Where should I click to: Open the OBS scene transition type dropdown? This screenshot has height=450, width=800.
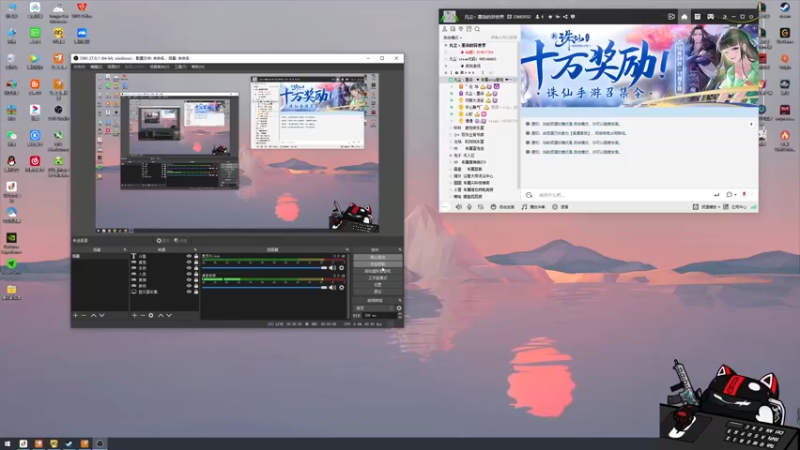coord(374,308)
